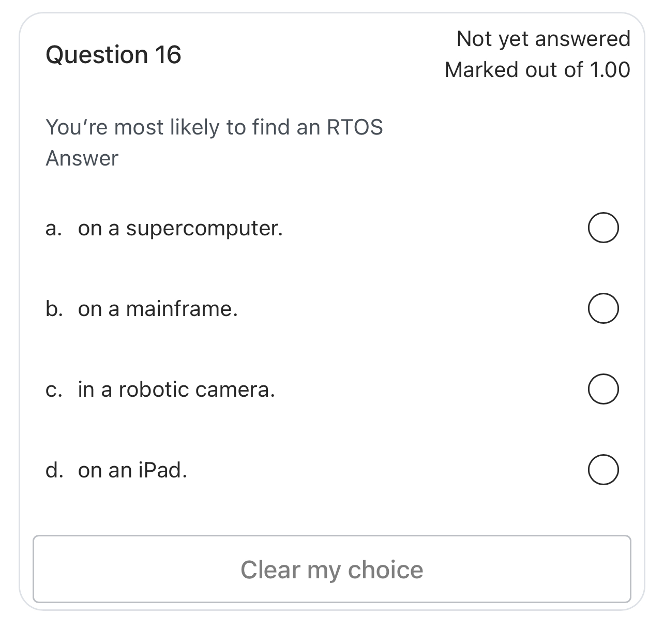
Task: Click the option text on a mainframe
Action: (x=157, y=309)
